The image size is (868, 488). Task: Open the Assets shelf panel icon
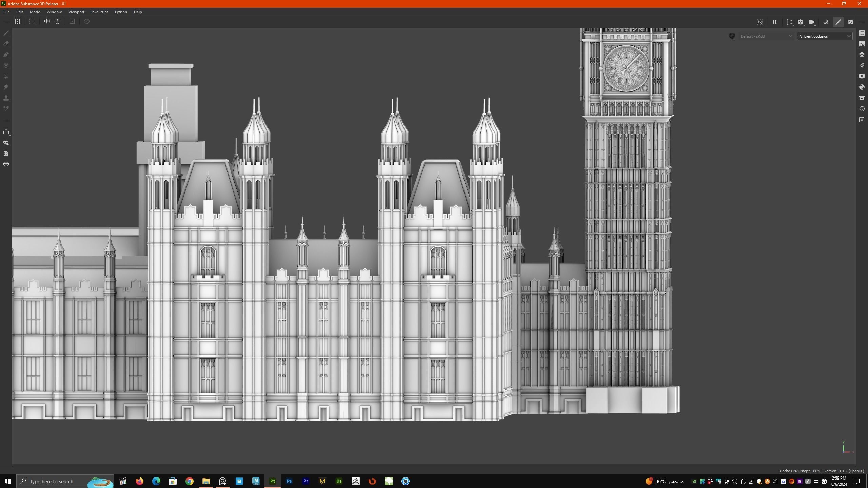pos(862,98)
